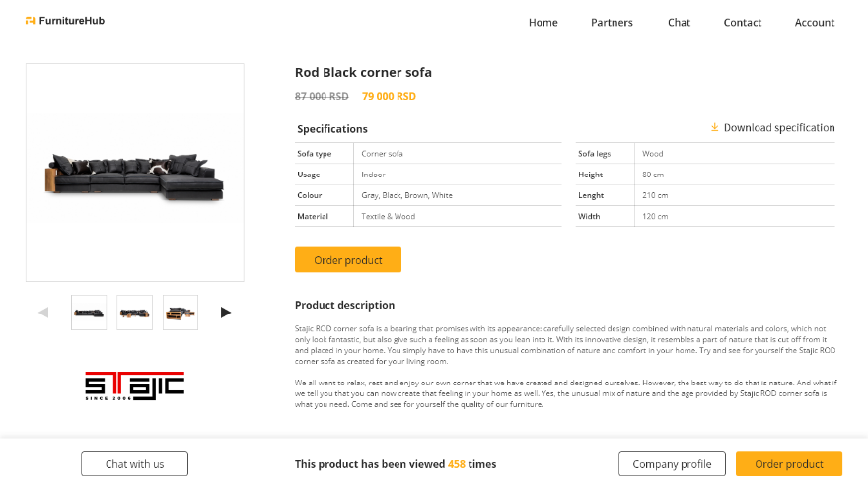The height and width of the screenshot is (489, 868).
Task: Select the third sofa thumbnail
Action: [x=181, y=313]
